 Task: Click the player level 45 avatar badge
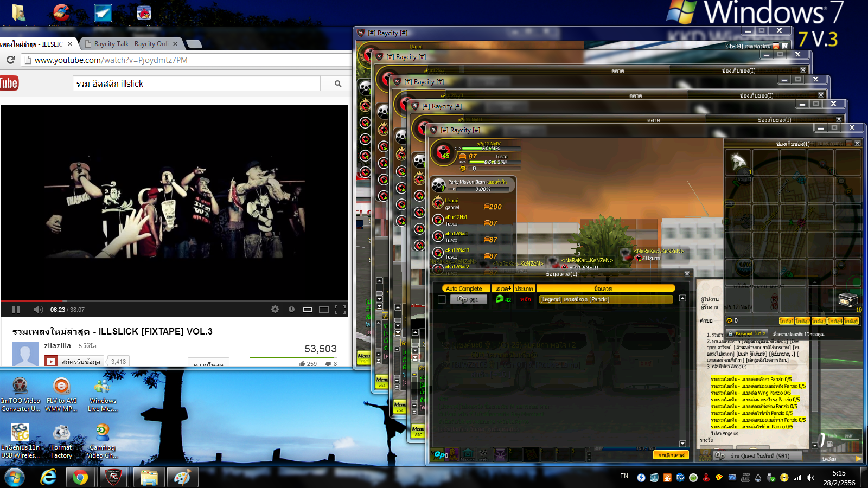pos(444,152)
